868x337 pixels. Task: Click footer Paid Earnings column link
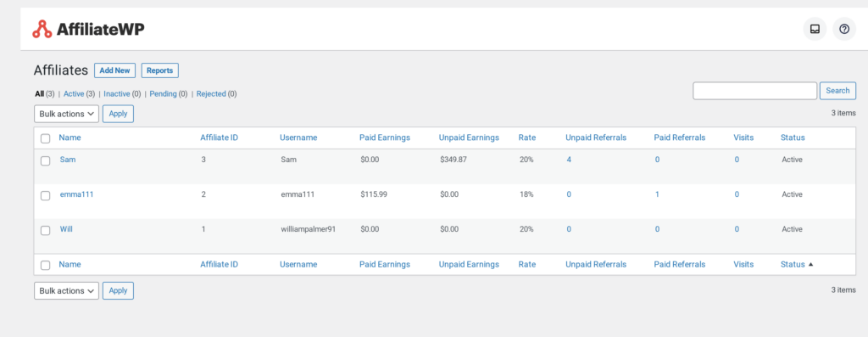[385, 264]
